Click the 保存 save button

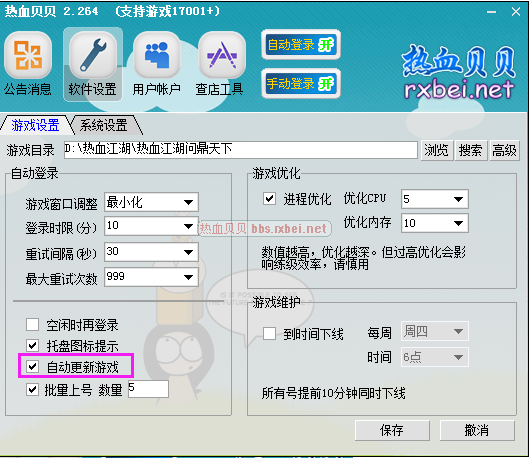(392, 430)
